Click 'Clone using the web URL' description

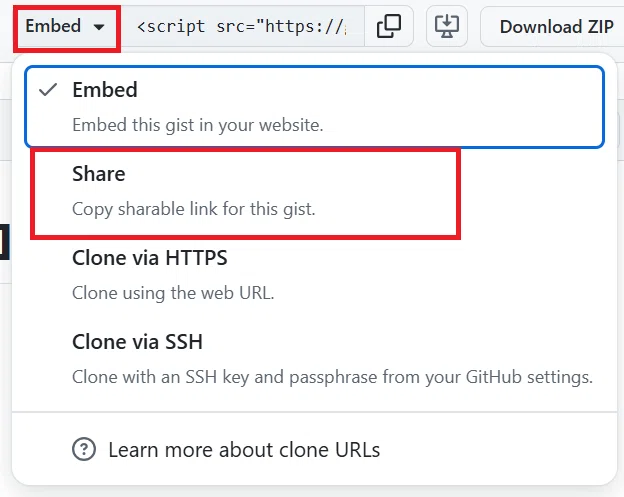coord(173,293)
